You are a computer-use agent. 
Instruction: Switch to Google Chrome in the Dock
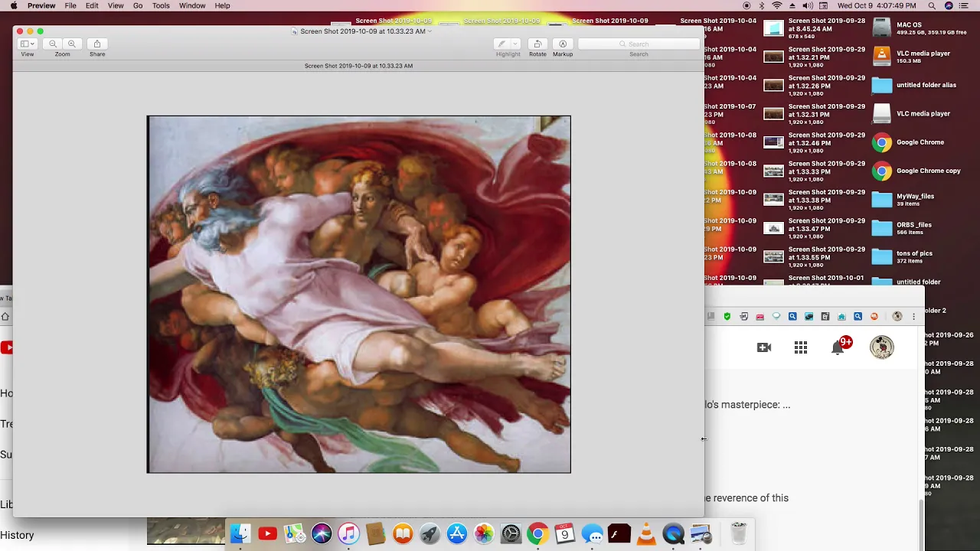[x=537, y=533]
